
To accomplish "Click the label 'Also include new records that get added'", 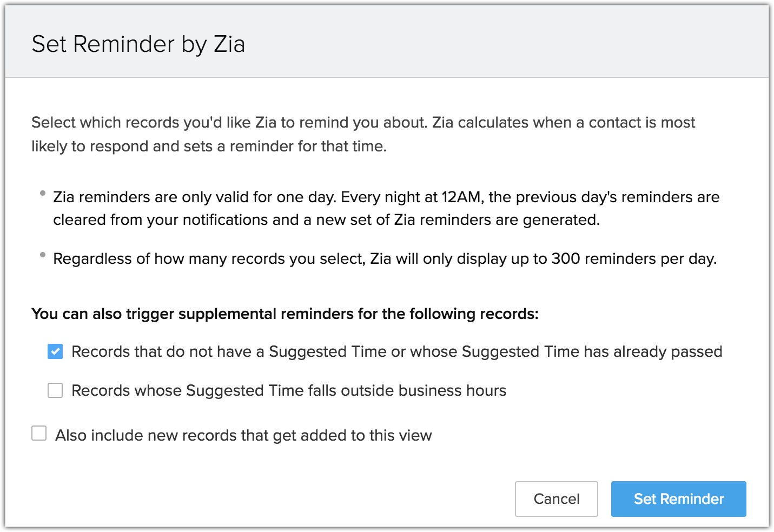I will pyautogui.click(x=243, y=435).
